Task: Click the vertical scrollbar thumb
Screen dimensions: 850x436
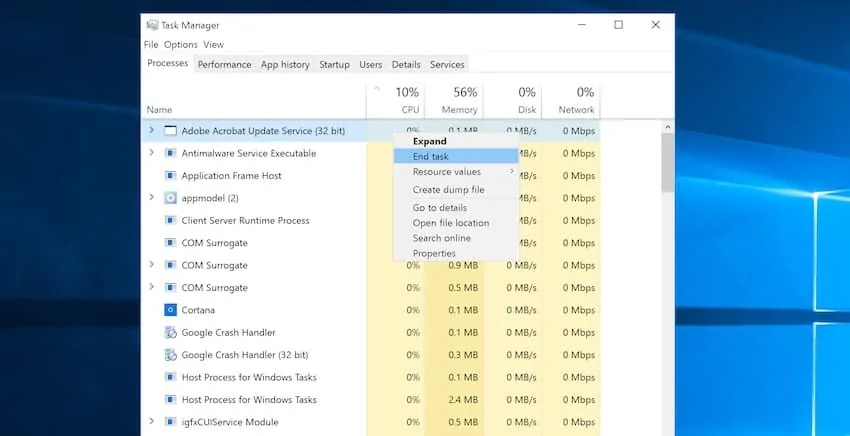Action: pos(668,163)
